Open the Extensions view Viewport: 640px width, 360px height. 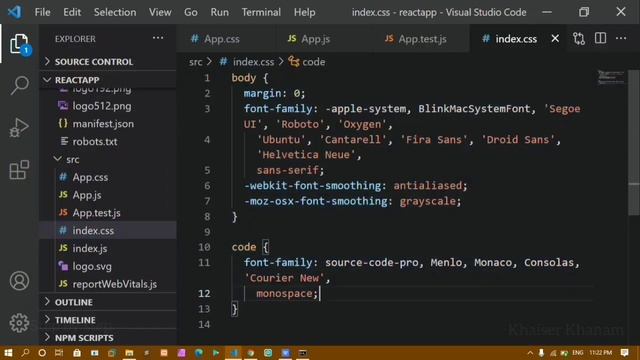pyautogui.click(x=19, y=170)
